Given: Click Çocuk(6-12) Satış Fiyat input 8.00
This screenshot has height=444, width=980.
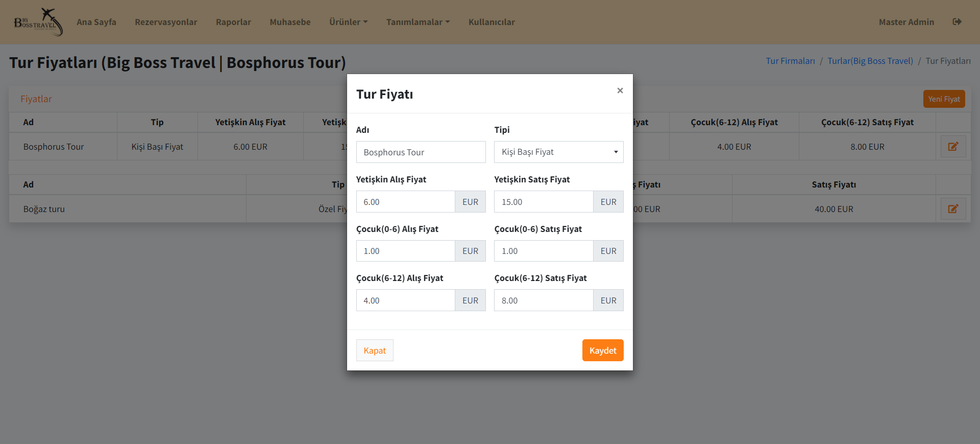Looking at the screenshot, I should 544,300.
